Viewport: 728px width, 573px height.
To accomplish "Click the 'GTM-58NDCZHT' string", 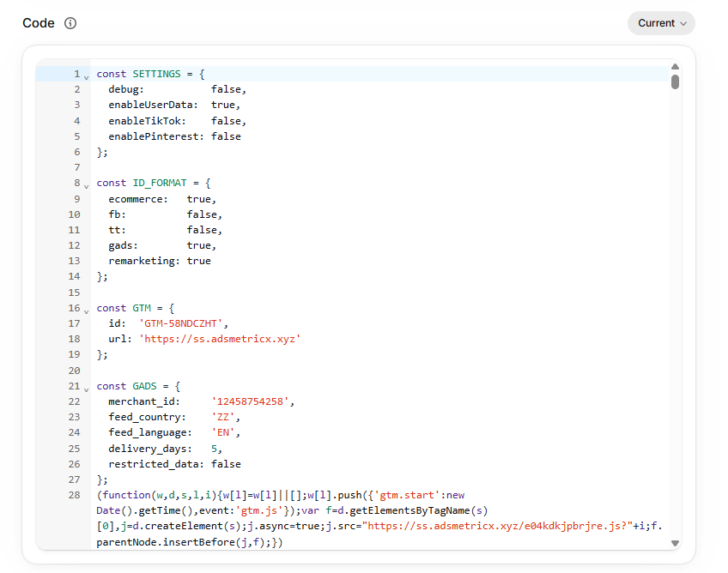I will point(180,323).
